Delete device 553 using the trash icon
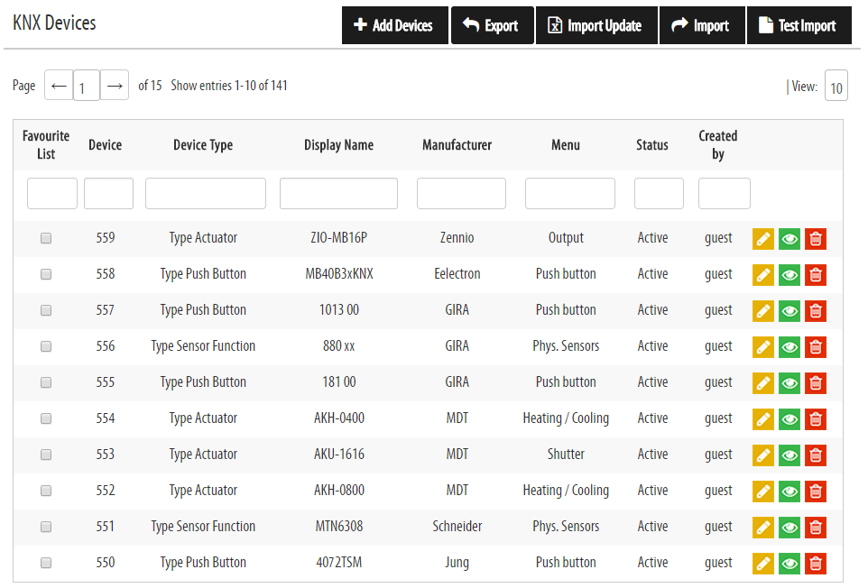The image size is (868, 588). coord(816,455)
